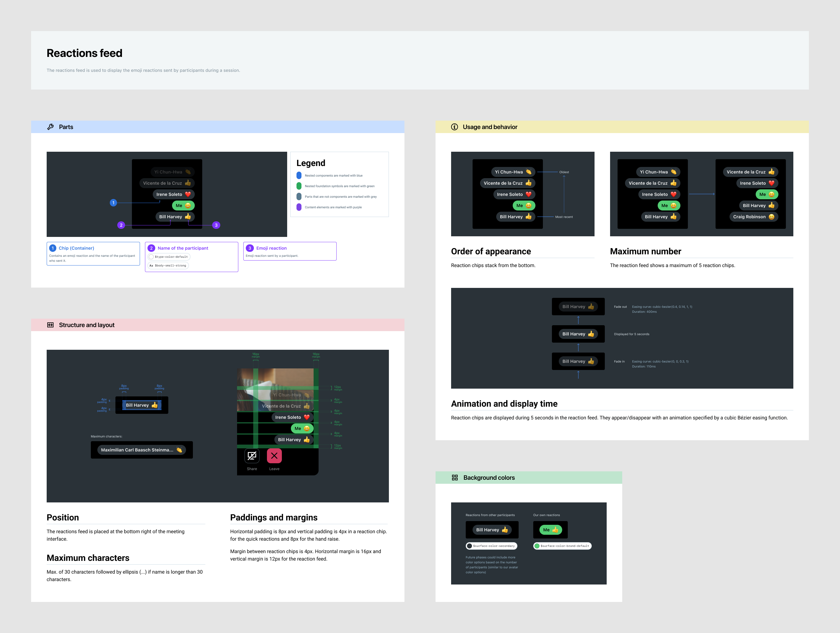The image size is (840, 633).
Task: Click the Reactions from other participants label
Action: (x=490, y=515)
